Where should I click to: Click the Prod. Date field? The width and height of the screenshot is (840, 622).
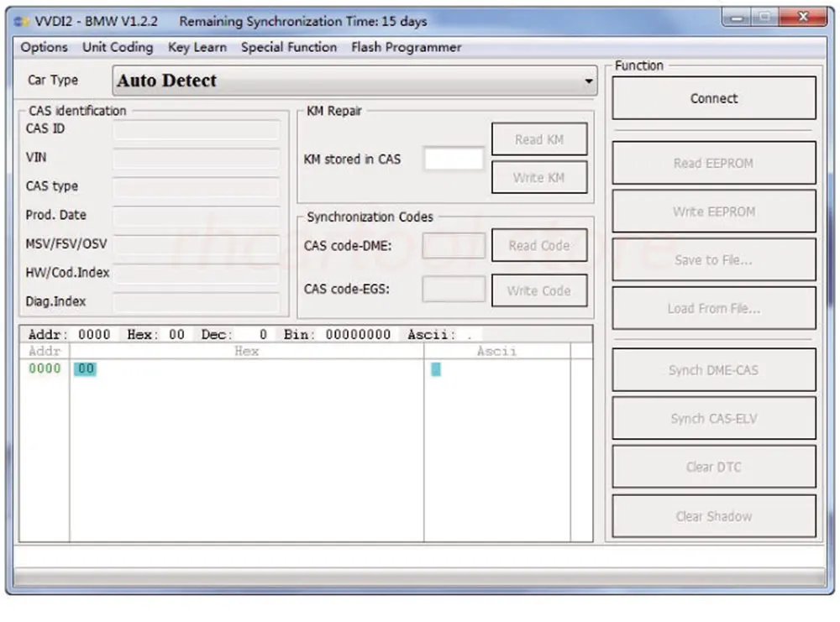coord(196,216)
